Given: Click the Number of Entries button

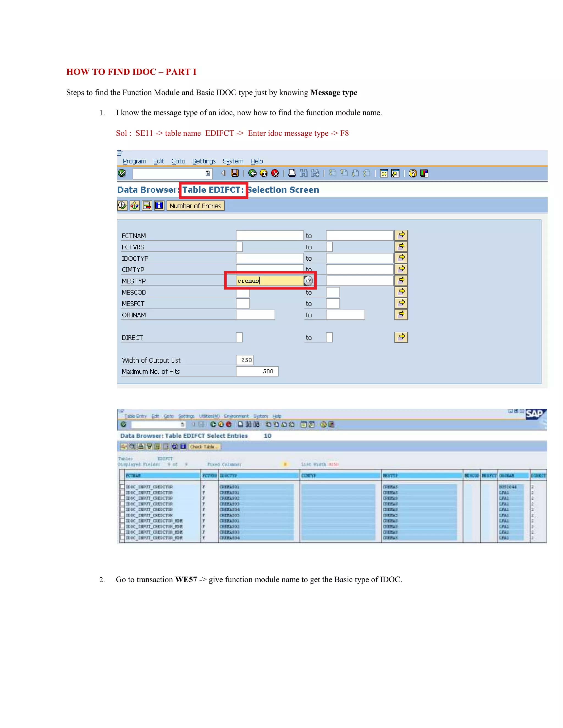Looking at the screenshot, I should pos(195,206).
